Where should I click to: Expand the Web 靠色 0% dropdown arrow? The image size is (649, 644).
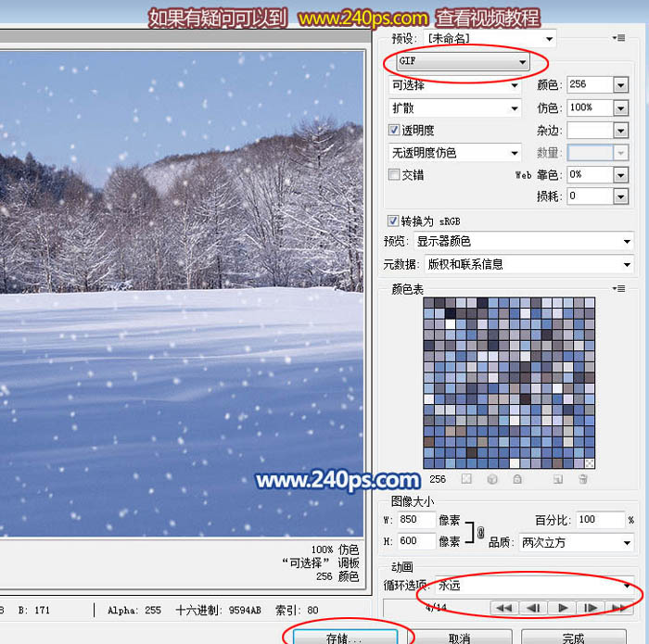[x=621, y=175]
